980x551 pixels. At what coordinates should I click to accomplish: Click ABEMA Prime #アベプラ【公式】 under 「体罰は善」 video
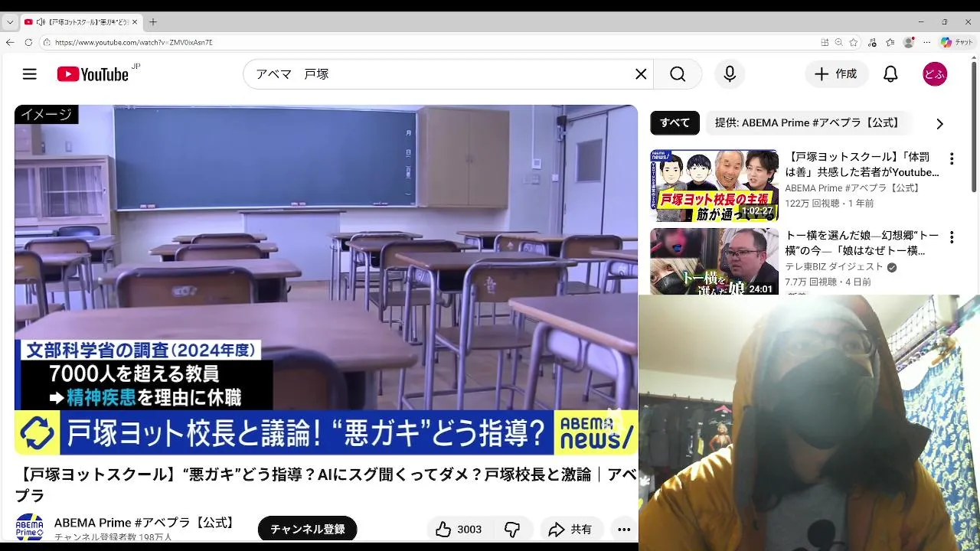pyautogui.click(x=853, y=188)
